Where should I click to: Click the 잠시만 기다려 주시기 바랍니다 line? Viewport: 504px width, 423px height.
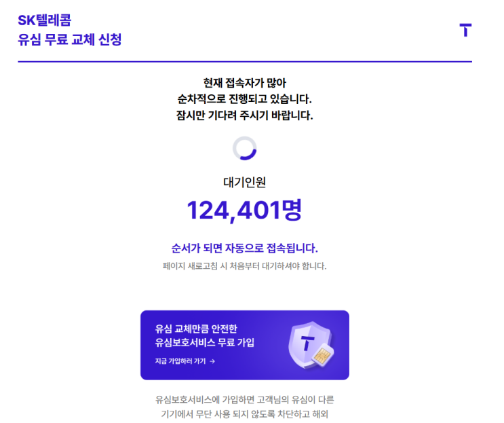point(244,115)
